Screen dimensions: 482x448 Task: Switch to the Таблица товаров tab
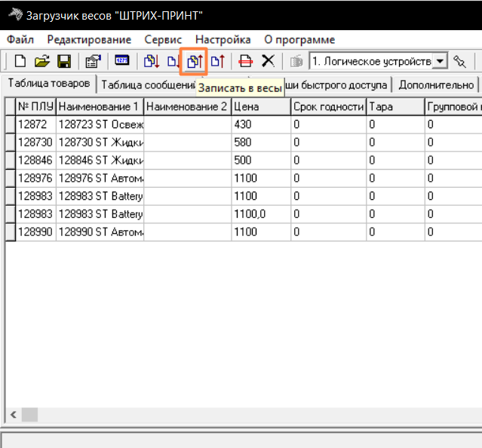(x=49, y=83)
